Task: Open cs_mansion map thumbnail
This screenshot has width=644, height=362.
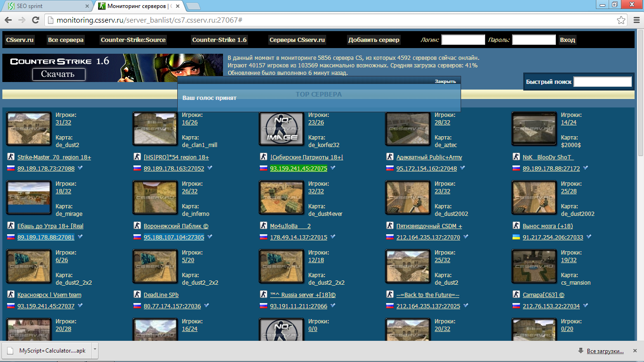Action: coord(534,266)
